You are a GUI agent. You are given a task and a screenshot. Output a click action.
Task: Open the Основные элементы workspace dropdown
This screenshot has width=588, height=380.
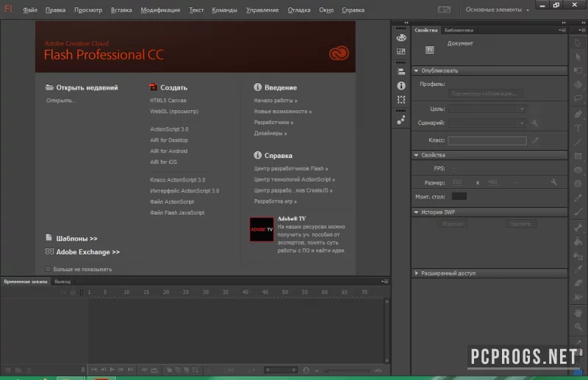497,10
